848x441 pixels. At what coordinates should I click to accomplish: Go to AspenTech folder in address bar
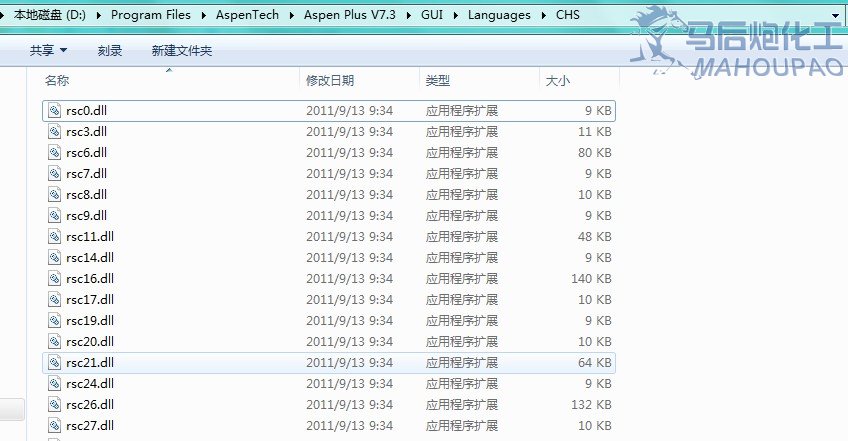tap(247, 15)
